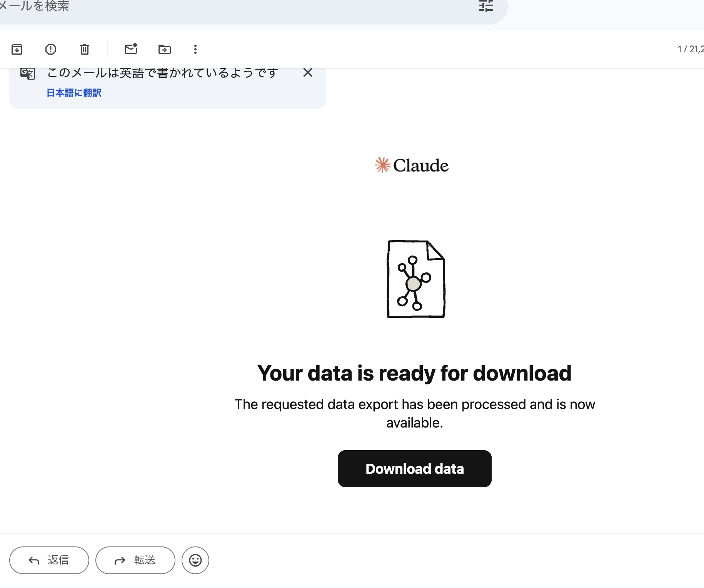
Task: Add an emoji reaction
Action: click(195, 560)
